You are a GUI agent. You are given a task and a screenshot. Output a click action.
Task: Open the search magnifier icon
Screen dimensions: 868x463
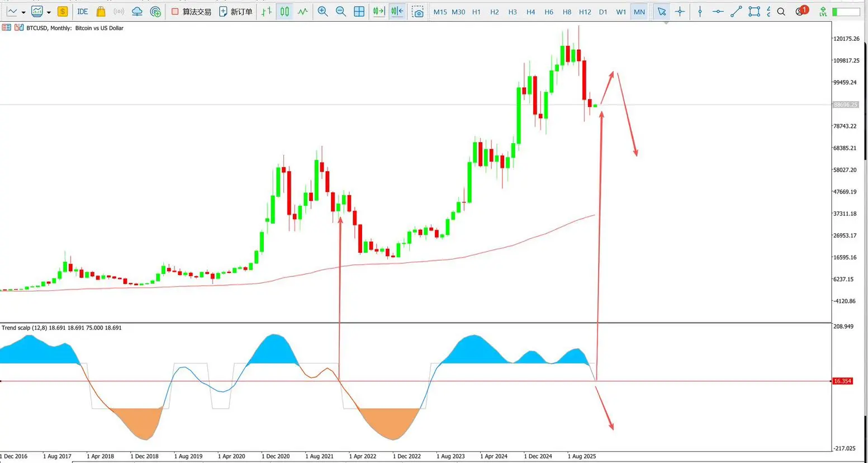click(x=781, y=11)
